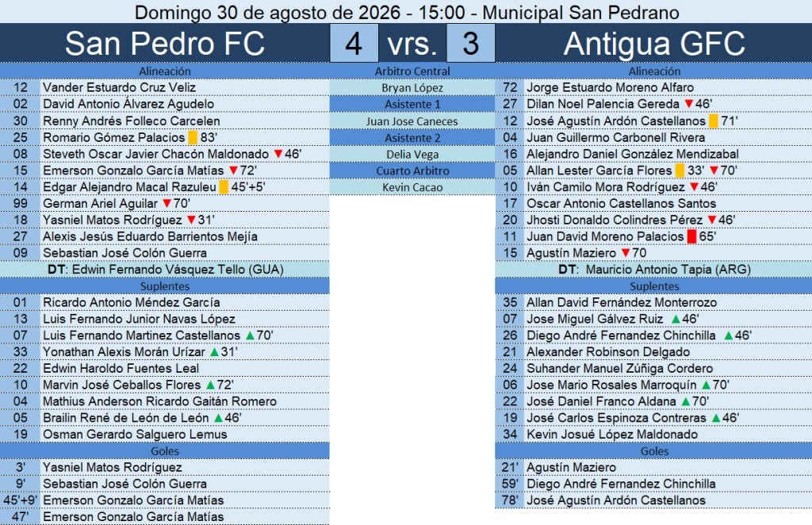The height and width of the screenshot is (525, 812).
Task: Select the Antigua GFC score box showing 3
Action: pos(471,43)
